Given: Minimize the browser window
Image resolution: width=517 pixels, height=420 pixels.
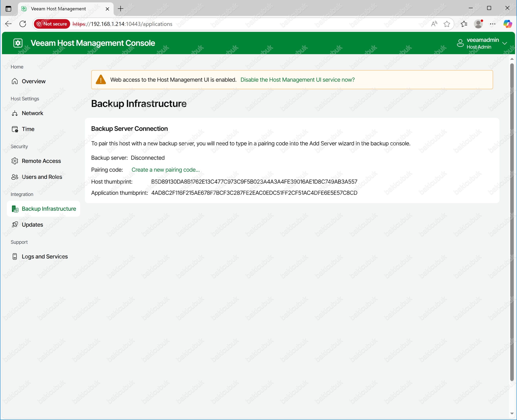Looking at the screenshot, I should (x=471, y=8).
